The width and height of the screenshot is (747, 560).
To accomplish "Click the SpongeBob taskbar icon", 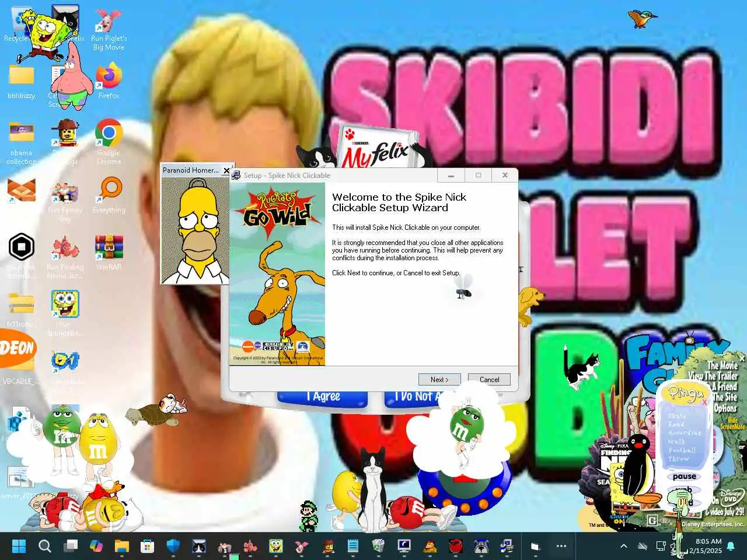I will tap(276, 547).
